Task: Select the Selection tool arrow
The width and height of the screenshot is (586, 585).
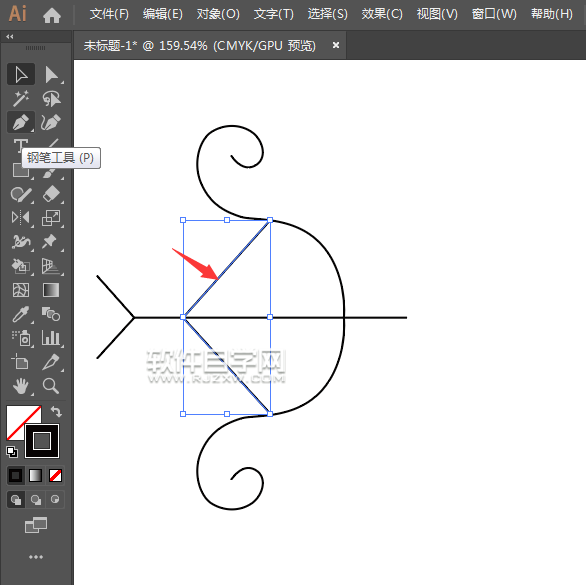Action: (x=21, y=74)
